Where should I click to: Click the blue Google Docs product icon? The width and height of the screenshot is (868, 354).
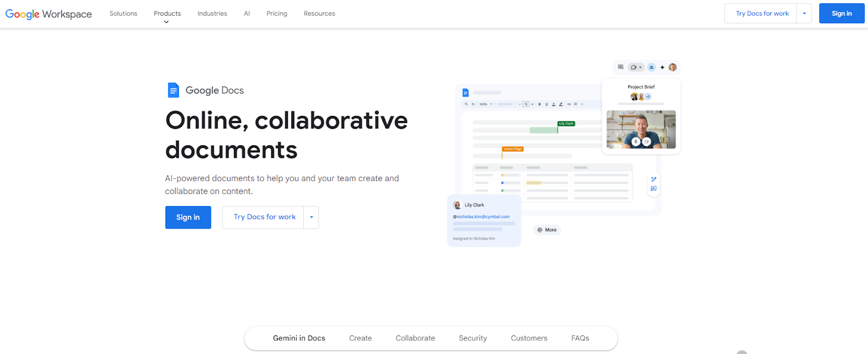tap(173, 90)
